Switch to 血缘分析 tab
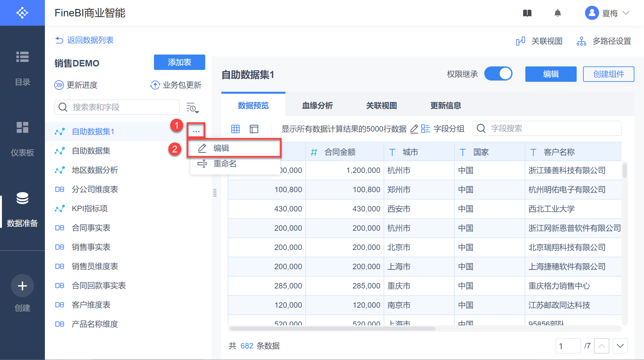 (317, 106)
